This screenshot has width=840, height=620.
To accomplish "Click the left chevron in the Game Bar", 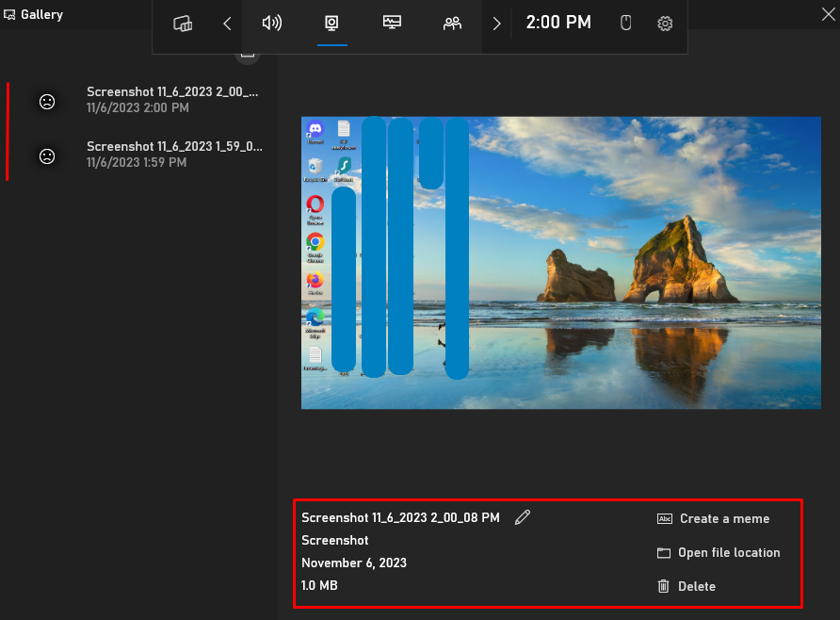I will point(227,24).
